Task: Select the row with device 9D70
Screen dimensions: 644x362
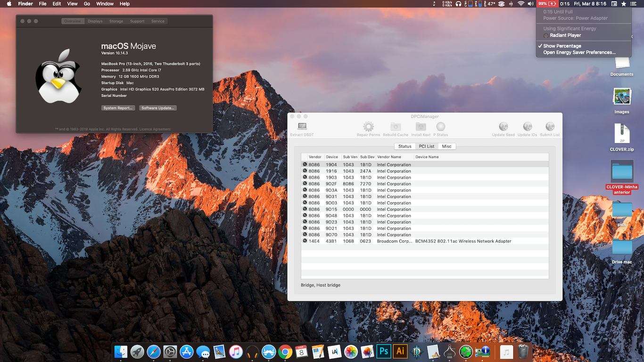Action: (425, 235)
